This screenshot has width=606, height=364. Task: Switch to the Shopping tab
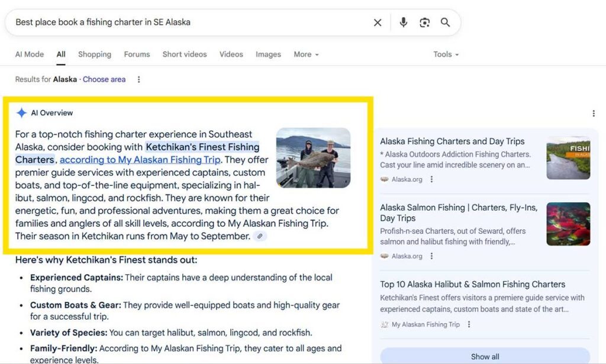(x=94, y=54)
